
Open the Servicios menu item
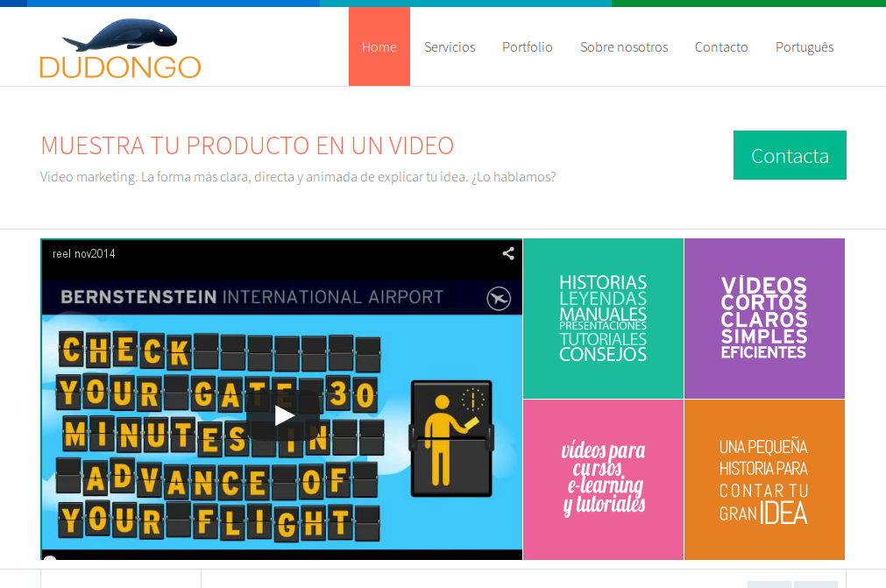pyautogui.click(x=450, y=46)
